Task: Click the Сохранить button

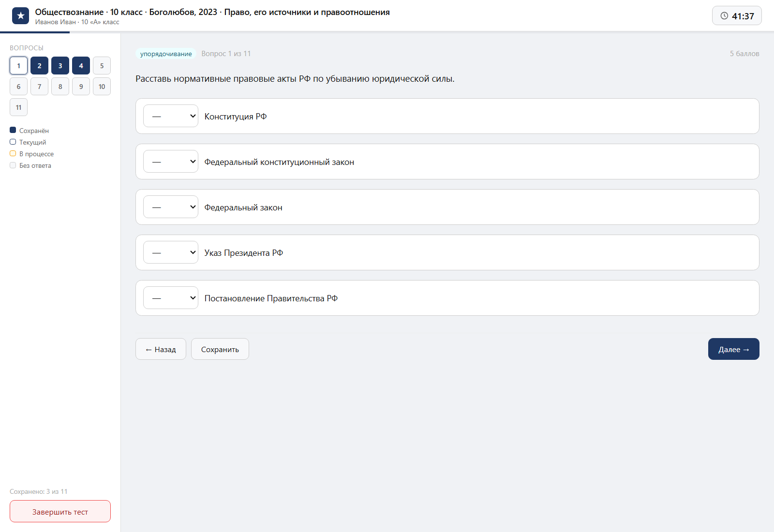Action: click(x=220, y=349)
